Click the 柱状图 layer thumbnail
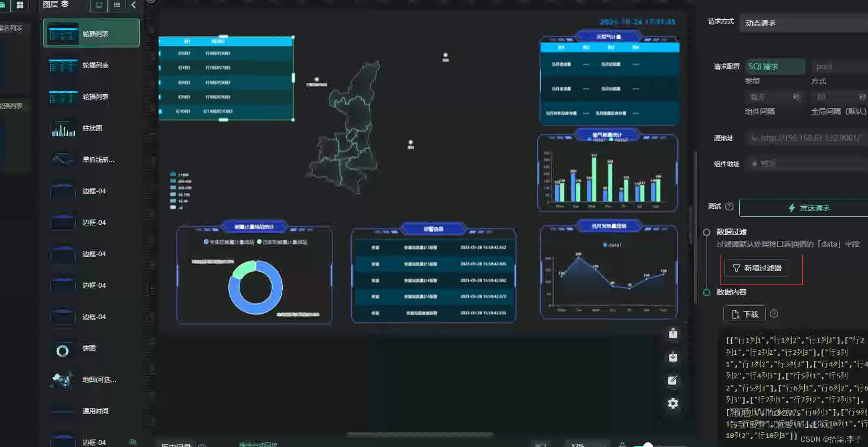This screenshot has width=868, height=447. [63, 129]
